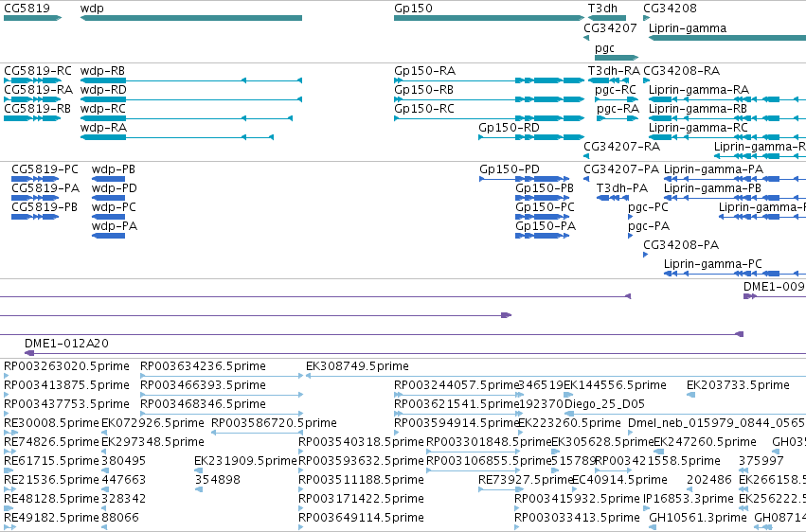Select transcript CG34207-RA
The width and height of the screenshot is (806, 532).
tap(586, 156)
